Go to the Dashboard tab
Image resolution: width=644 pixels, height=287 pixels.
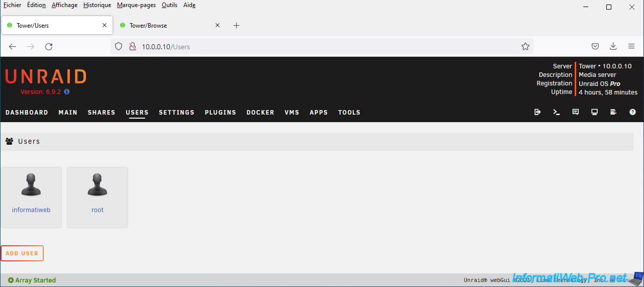click(x=27, y=113)
